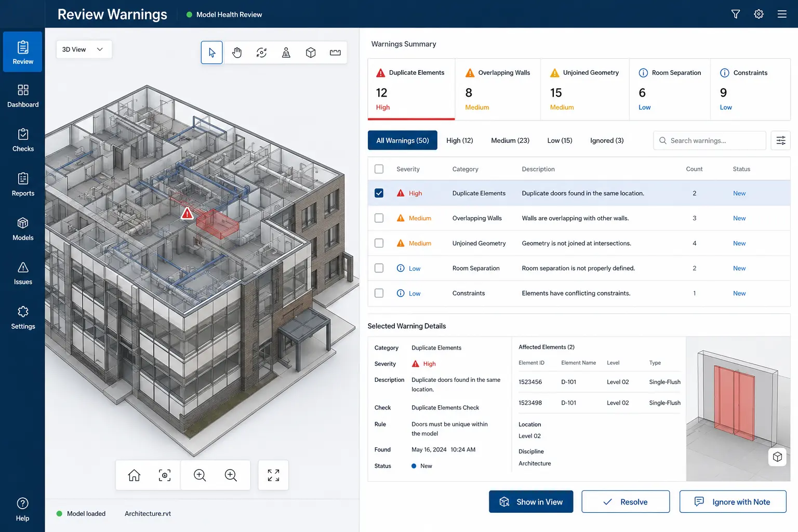The width and height of the screenshot is (798, 532).
Task: Click red warning marker in 3D model
Action: click(x=187, y=213)
